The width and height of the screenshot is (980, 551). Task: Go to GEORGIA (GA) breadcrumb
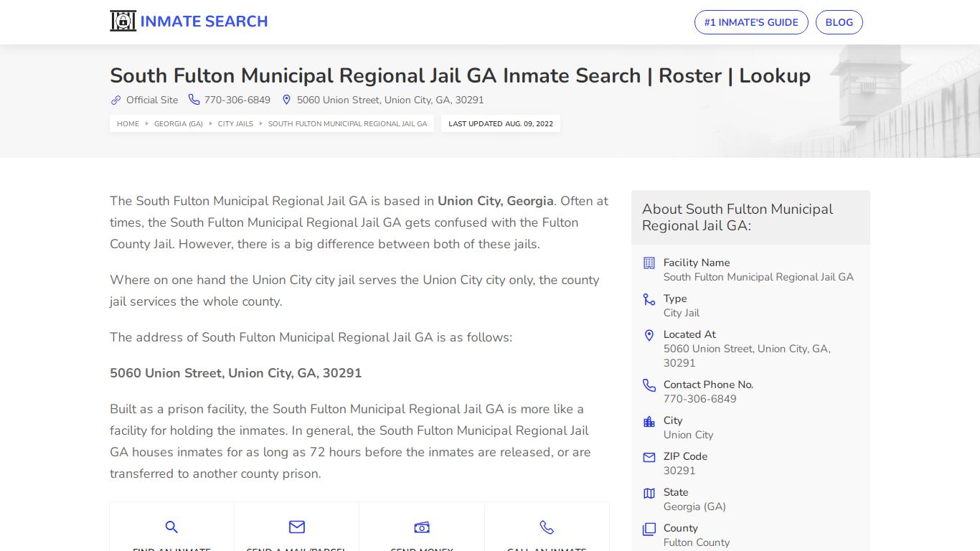pos(179,123)
